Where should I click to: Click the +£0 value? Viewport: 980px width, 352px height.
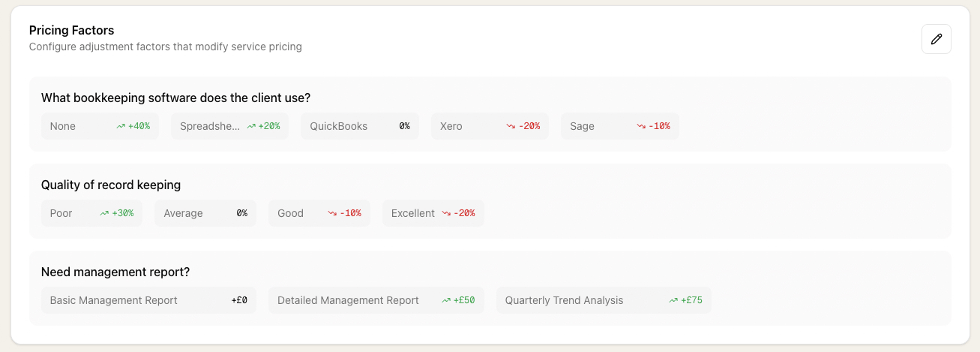click(x=239, y=300)
